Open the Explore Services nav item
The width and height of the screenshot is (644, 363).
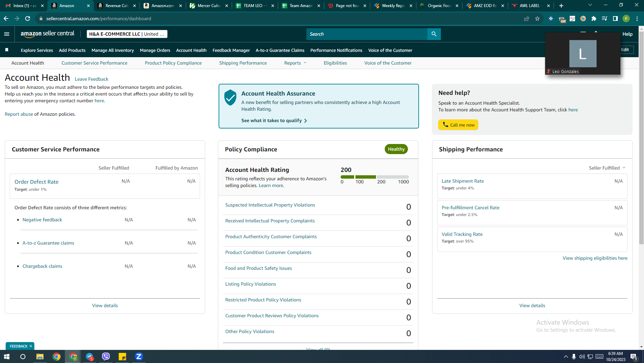(x=37, y=50)
